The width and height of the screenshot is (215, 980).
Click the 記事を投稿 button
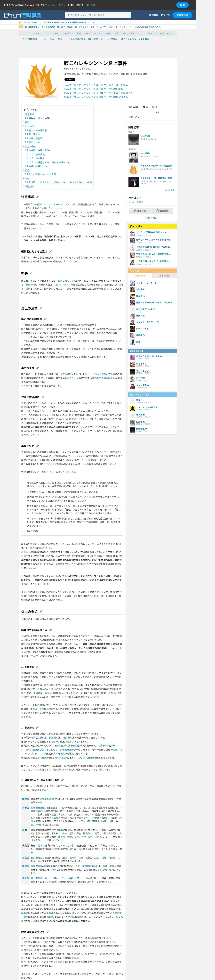pyautogui.click(x=182, y=15)
